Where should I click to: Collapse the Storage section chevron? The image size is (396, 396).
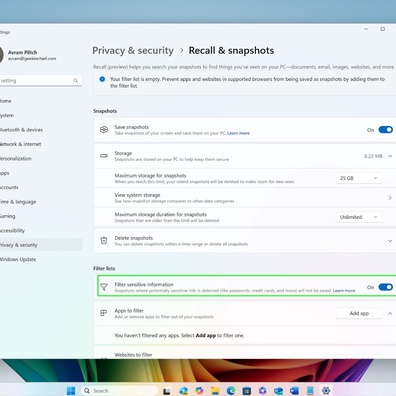click(x=390, y=156)
